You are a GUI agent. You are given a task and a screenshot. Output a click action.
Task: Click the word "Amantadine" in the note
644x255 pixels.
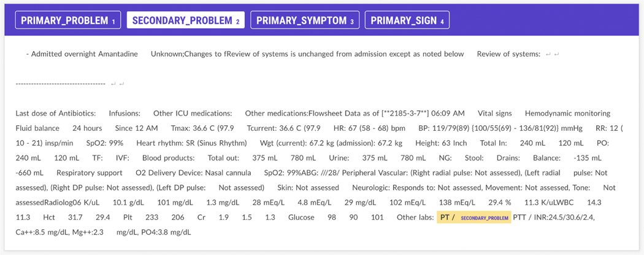(118, 54)
